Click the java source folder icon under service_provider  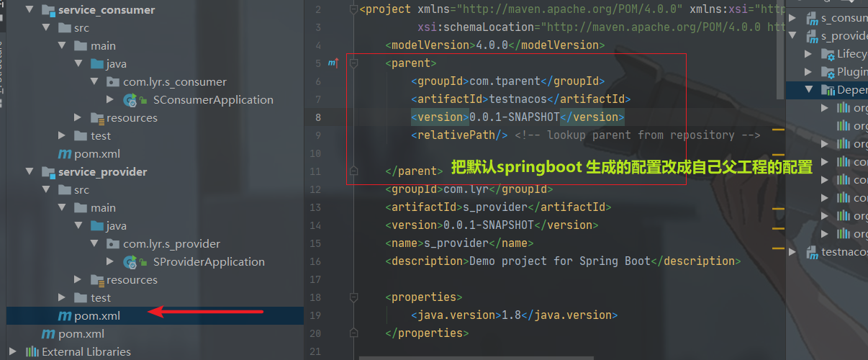coord(98,226)
